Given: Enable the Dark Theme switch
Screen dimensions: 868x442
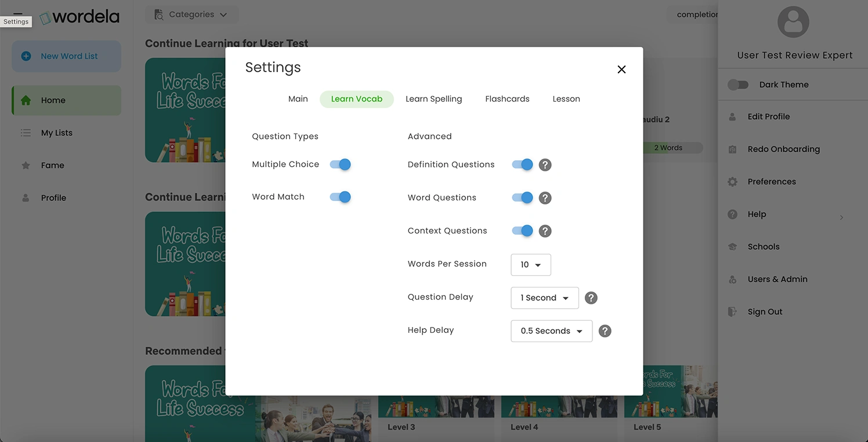Looking at the screenshot, I should [738, 85].
